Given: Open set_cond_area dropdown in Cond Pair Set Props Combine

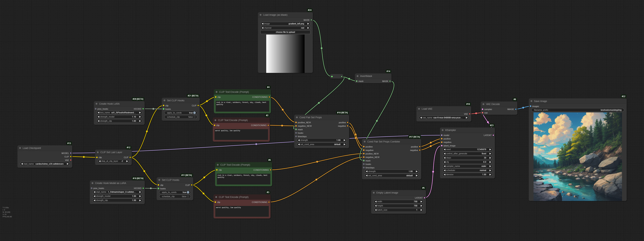Looking at the screenshot, I should [x=392, y=176].
